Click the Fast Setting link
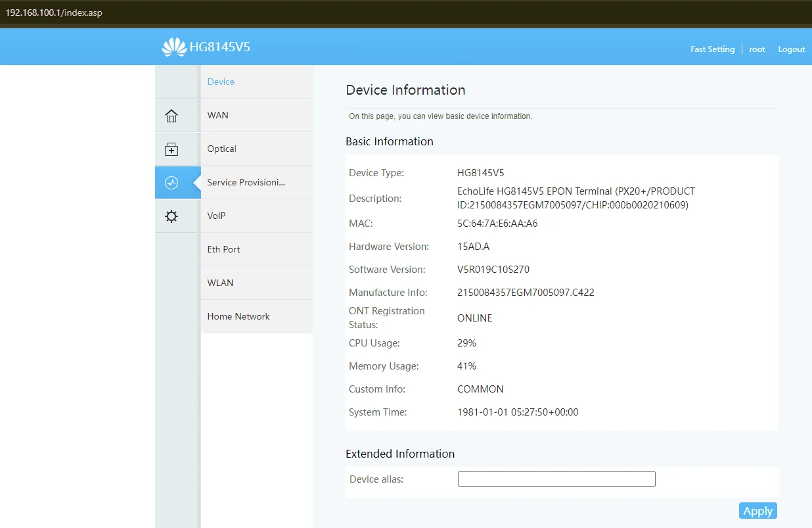 (712, 49)
